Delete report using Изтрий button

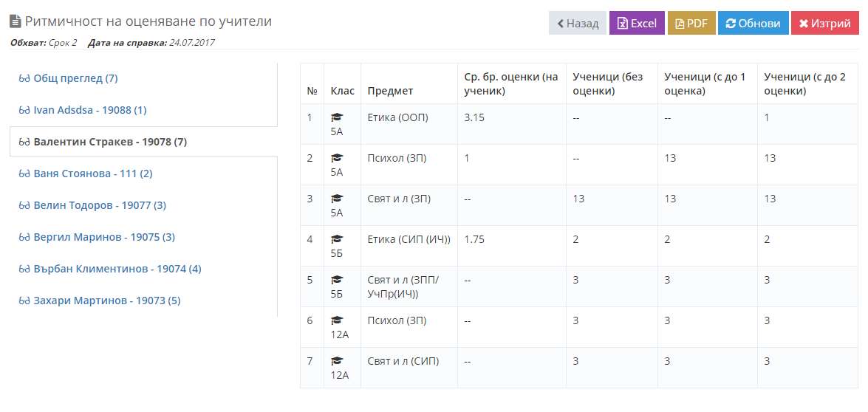(825, 23)
